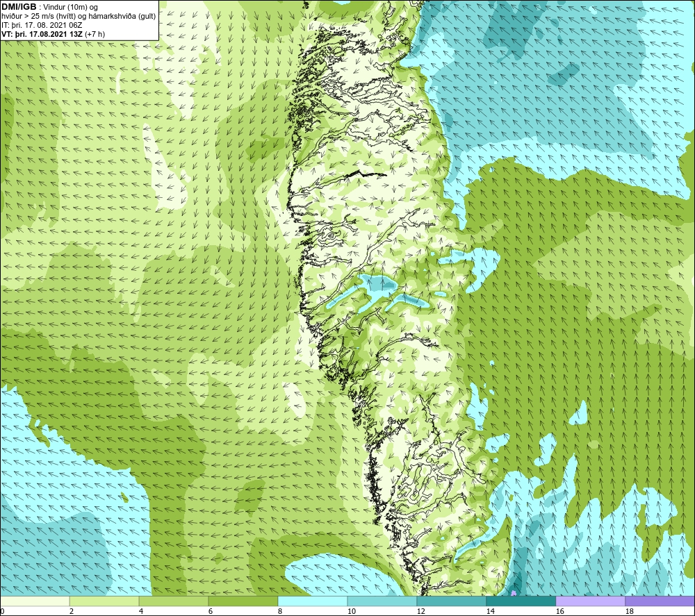The height and width of the screenshot is (616, 695).
Task: Click the 'DMI/IGB : Vindur (10m) og' title line
Action: 50,7
